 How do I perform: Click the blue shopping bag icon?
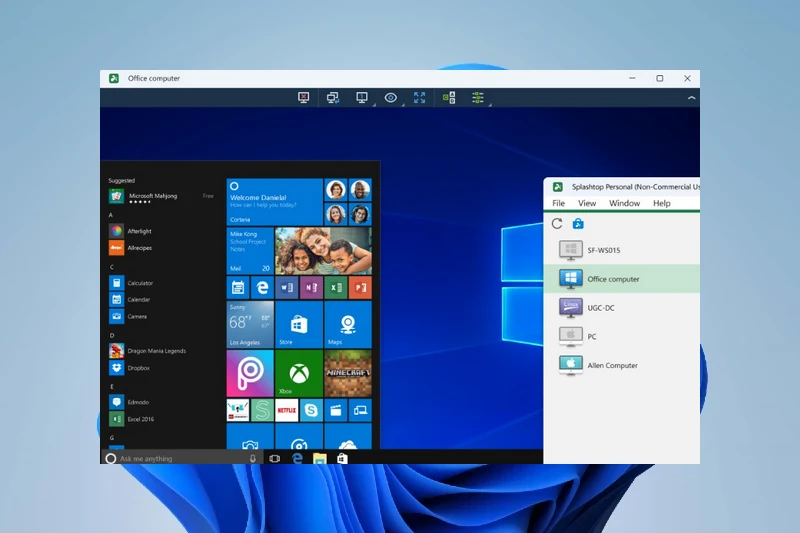(x=578, y=223)
